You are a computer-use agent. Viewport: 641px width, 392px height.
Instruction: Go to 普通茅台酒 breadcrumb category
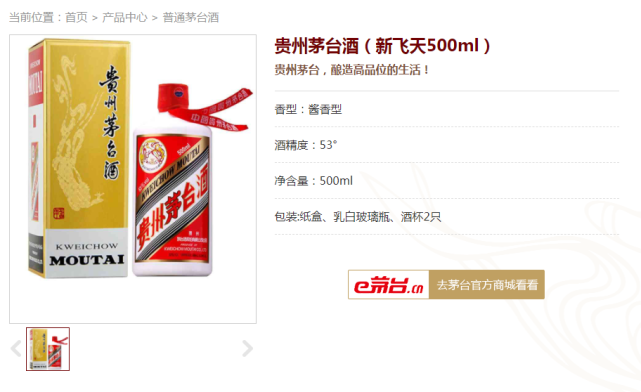click(x=191, y=18)
